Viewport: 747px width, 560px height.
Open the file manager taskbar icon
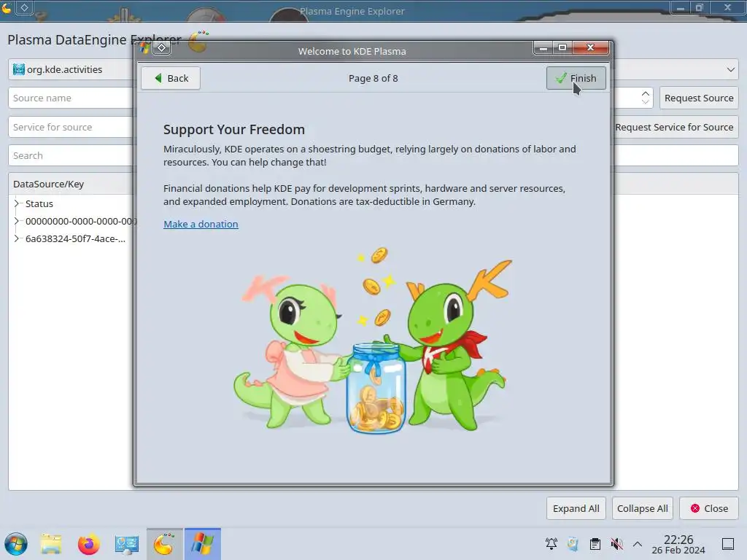pyautogui.click(x=51, y=544)
